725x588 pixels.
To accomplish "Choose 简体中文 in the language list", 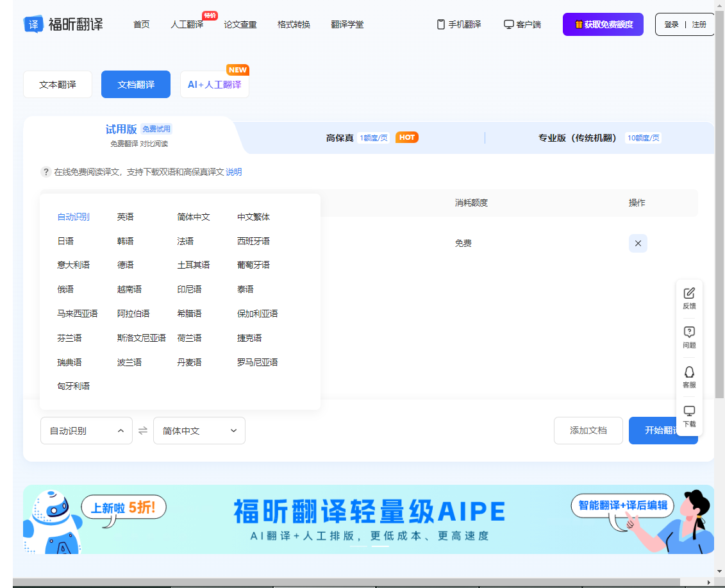I will (194, 217).
